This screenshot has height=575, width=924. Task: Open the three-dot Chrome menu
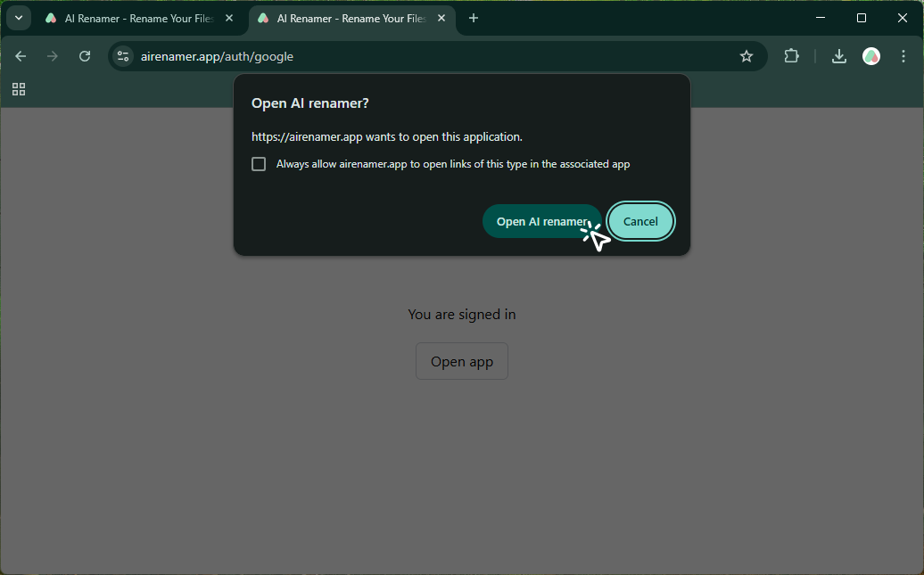point(903,55)
